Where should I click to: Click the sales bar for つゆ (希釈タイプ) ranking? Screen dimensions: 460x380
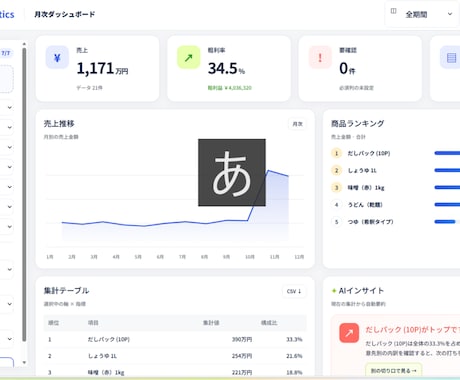(x=445, y=222)
